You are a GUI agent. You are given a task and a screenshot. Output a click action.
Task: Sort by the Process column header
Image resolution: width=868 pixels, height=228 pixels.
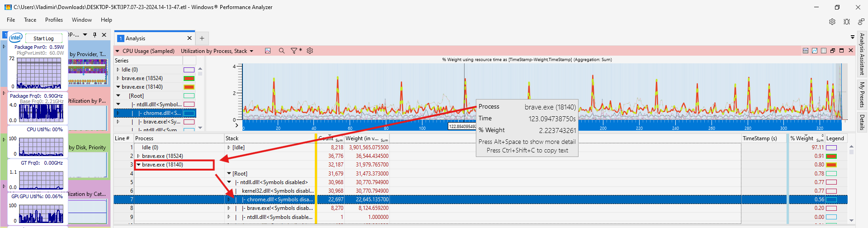click(x=179, y=138)
